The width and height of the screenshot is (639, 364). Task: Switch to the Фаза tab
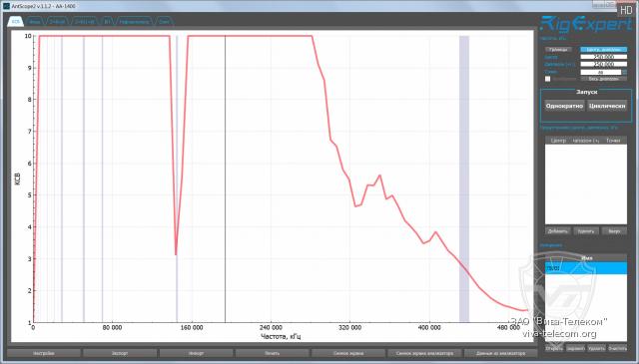coord(35,21)
